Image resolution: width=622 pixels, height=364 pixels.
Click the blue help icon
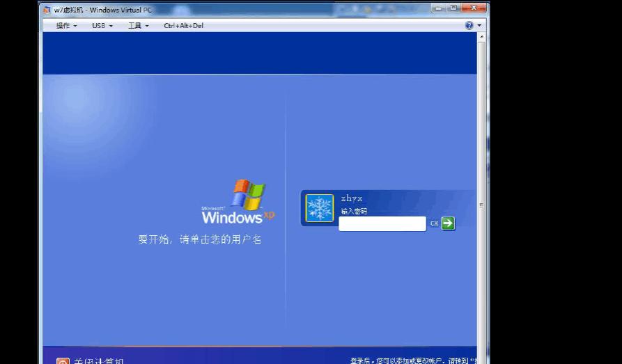[x=469, y=25]
